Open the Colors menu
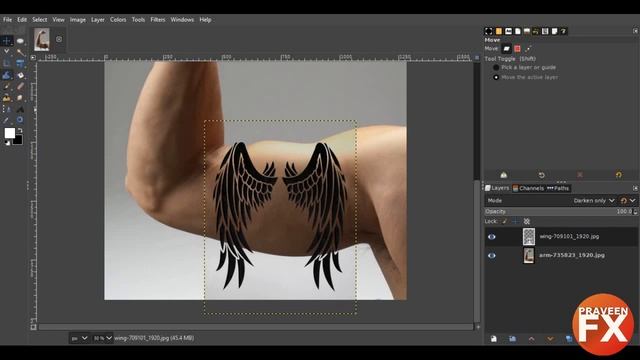Viewport: 640px width, 360px height. (118, 20)
